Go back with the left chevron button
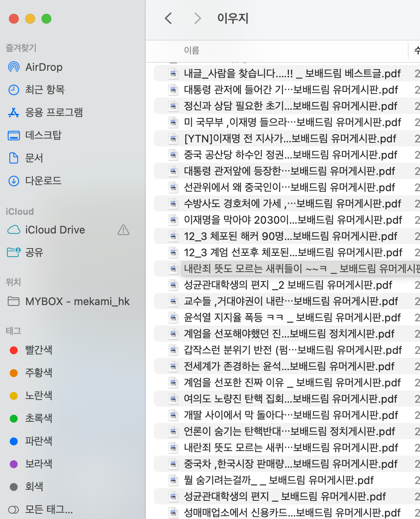420x519 pixels. tap(168, 18)
